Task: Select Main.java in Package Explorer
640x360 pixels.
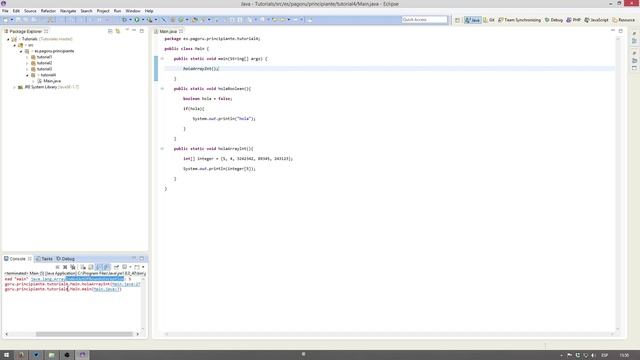Action: coord(52,81)
